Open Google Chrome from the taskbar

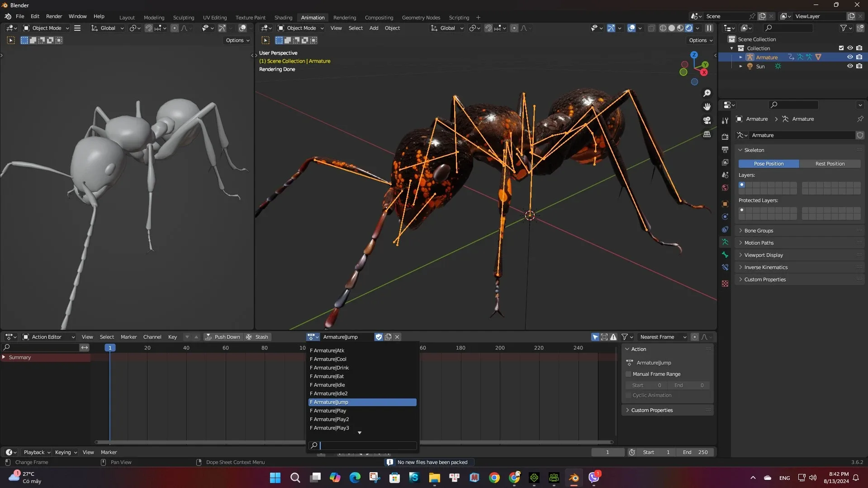click(x=494, y=478)
